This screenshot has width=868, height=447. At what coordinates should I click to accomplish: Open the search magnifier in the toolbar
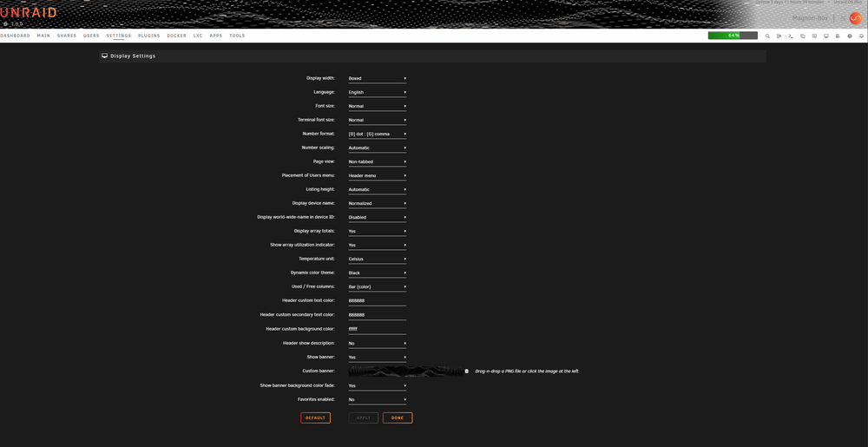pyautogui.click(x=767, y=36)
